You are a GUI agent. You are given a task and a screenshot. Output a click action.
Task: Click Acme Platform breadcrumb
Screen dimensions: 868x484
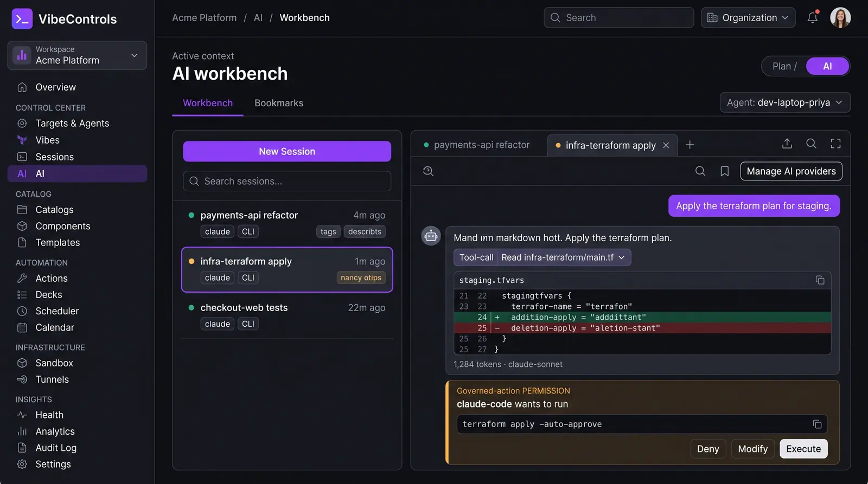(x=205, y=18)
